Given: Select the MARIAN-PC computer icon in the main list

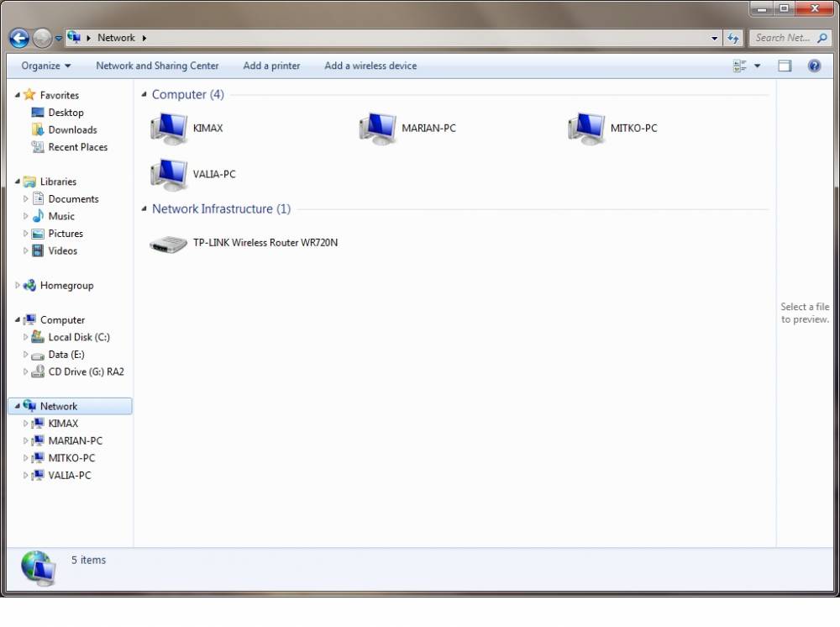Looking at the screenshot, I should (378, 129).
